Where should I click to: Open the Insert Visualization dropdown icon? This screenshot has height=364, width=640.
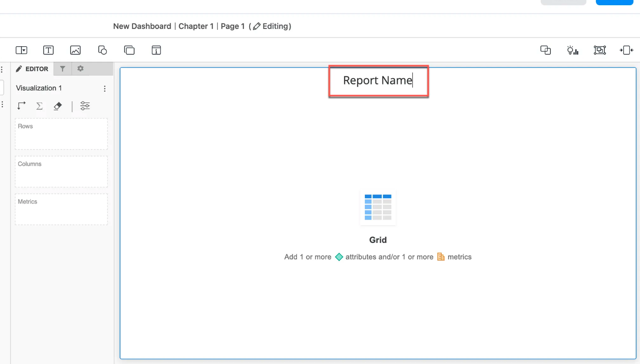tap(21, 50)
